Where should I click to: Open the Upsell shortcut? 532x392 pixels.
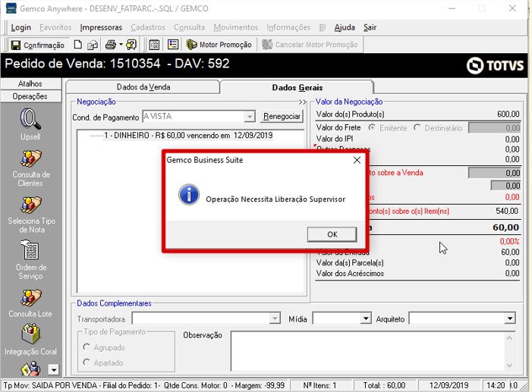click(x=30, y=124)
